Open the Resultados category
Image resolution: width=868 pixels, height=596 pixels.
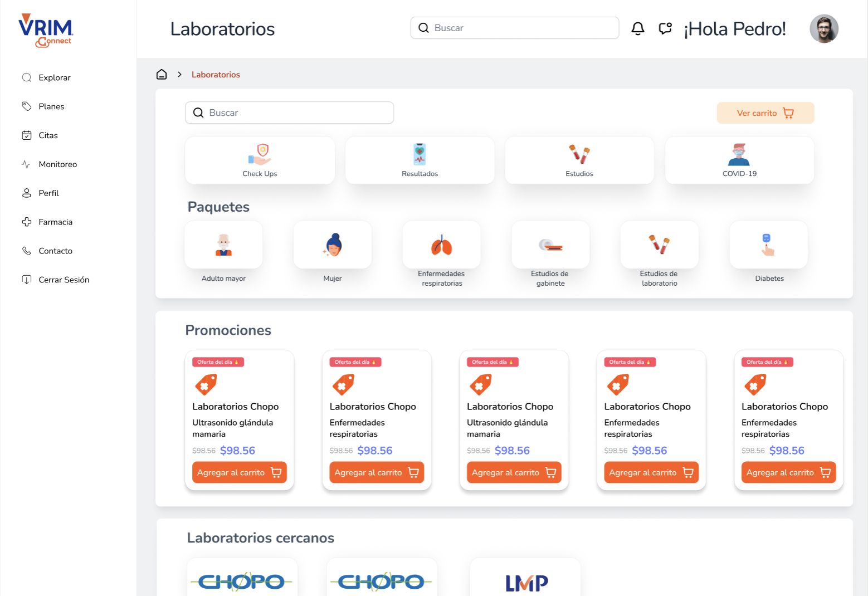[x=420, y=160]
